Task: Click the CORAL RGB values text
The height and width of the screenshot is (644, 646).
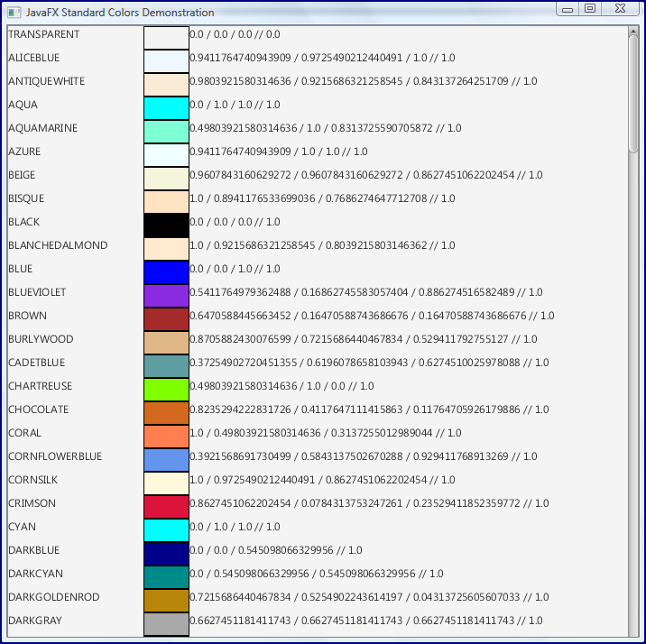Action: click(326, 433)
